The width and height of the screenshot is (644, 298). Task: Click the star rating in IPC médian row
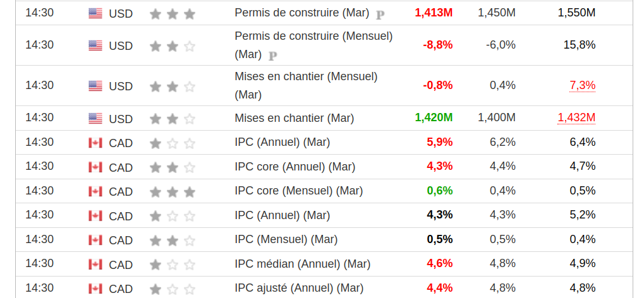click(173, 265)
